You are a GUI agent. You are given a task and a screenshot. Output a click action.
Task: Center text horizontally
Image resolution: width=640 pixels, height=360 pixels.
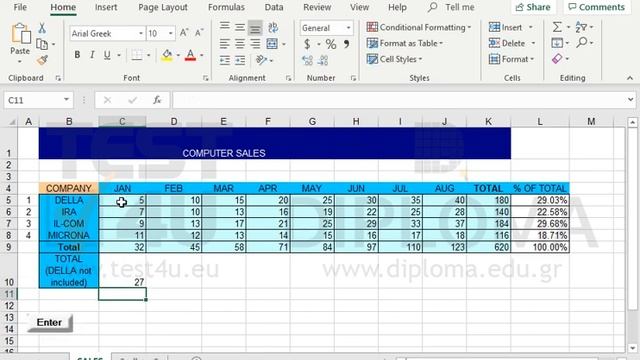tap(240, 43)
